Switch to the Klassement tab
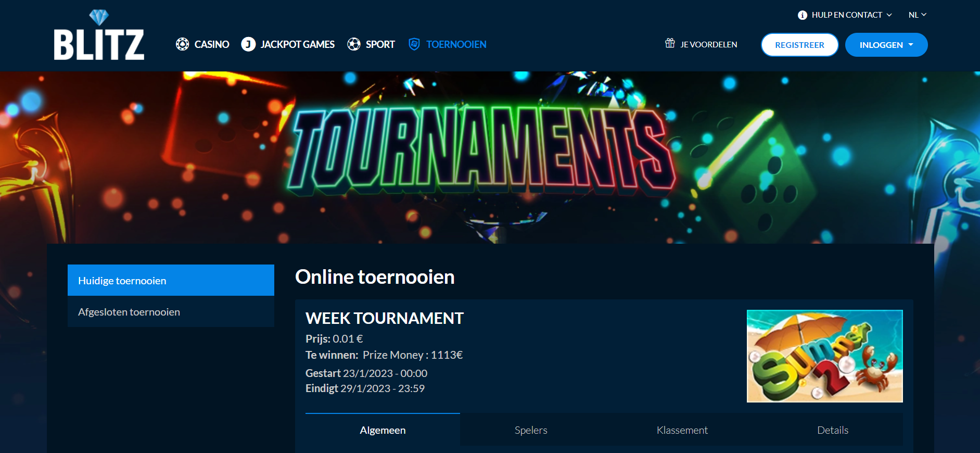This screenshot has width=980, height=453. coord(682,430)
